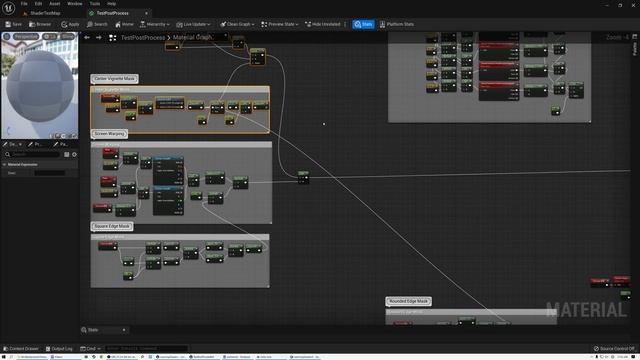Go to the Home node

(124, 24)
